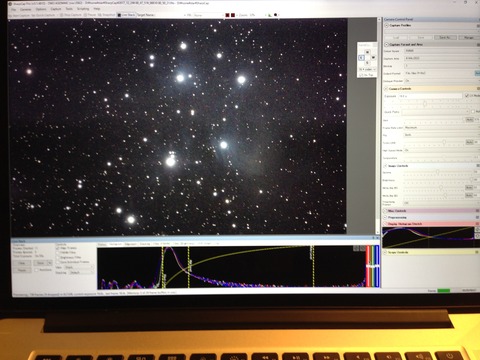The height and width of the screenshot is (360, 480).
Task: Click the Clear button in Live Stack
Action: 22,263
